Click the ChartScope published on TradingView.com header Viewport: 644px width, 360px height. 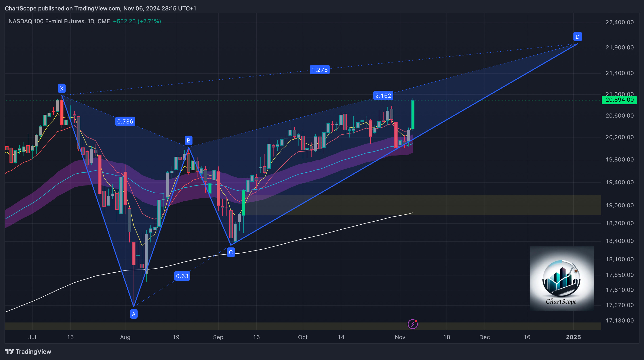[x=100, y=8]
